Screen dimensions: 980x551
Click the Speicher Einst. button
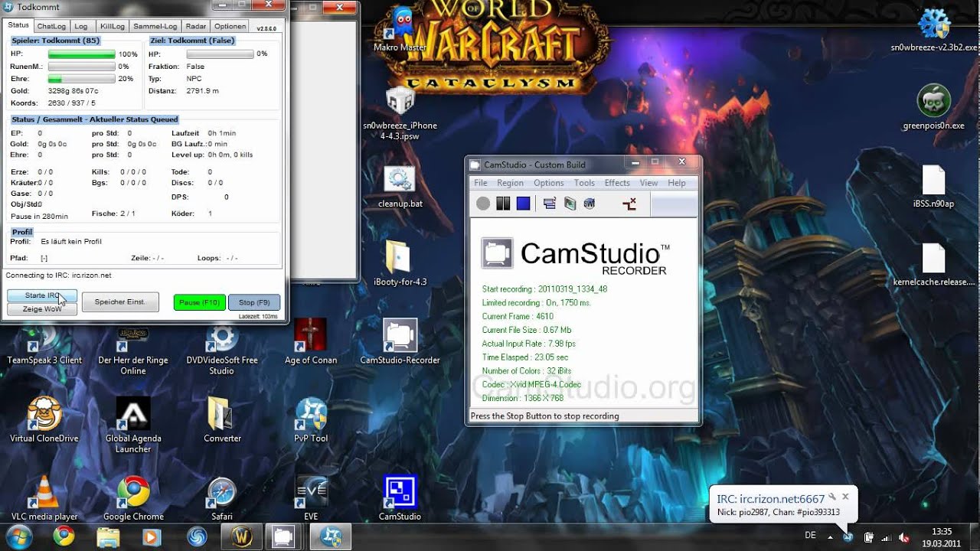[x=120, y=302]
